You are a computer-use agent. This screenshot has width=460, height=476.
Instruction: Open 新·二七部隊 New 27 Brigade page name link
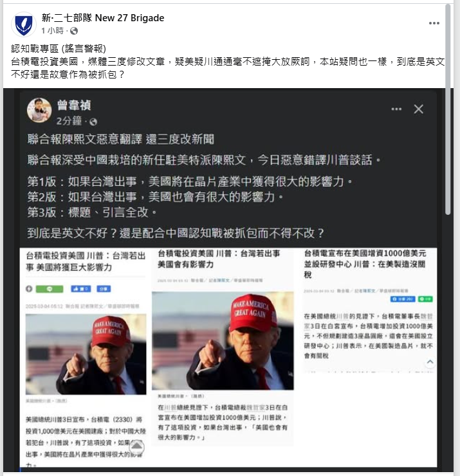tap(103, 18)
